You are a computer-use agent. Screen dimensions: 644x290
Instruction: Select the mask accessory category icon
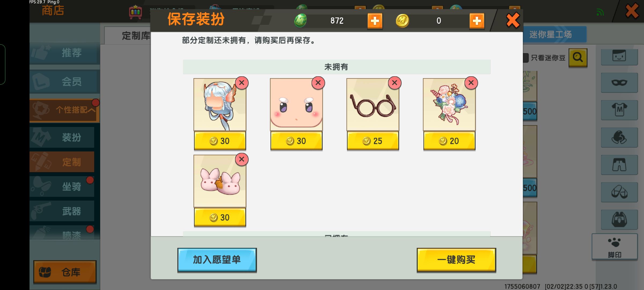click(x=619, y=83)
